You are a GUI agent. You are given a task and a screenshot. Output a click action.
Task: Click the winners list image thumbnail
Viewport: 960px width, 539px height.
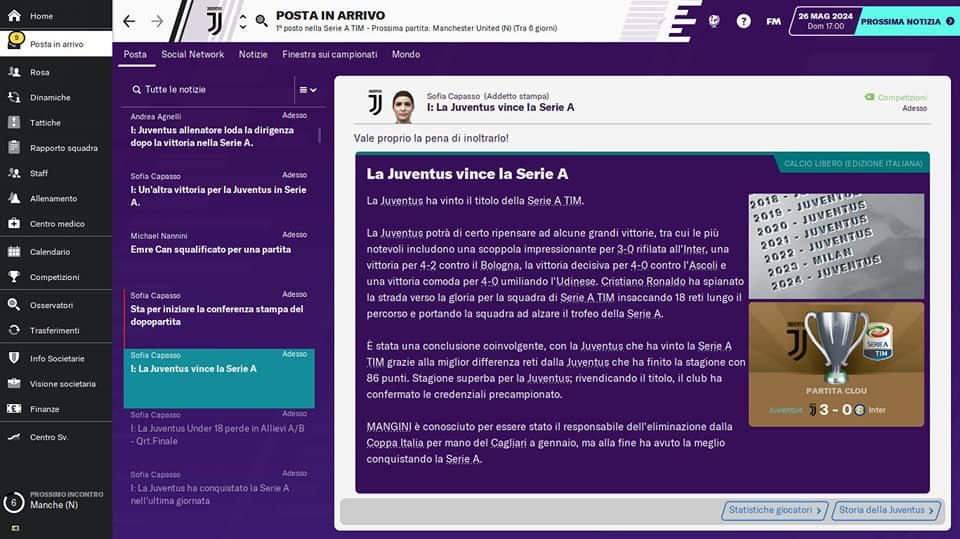coord(836,246)
